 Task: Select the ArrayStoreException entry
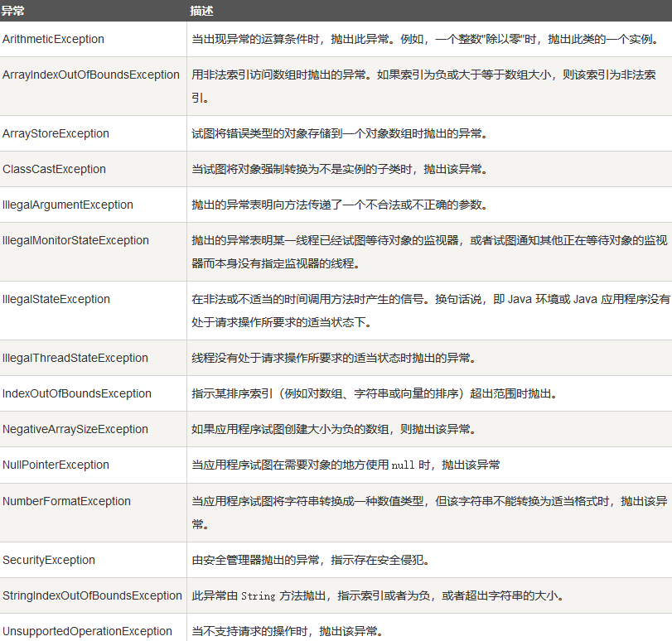[x=56, y=133]
